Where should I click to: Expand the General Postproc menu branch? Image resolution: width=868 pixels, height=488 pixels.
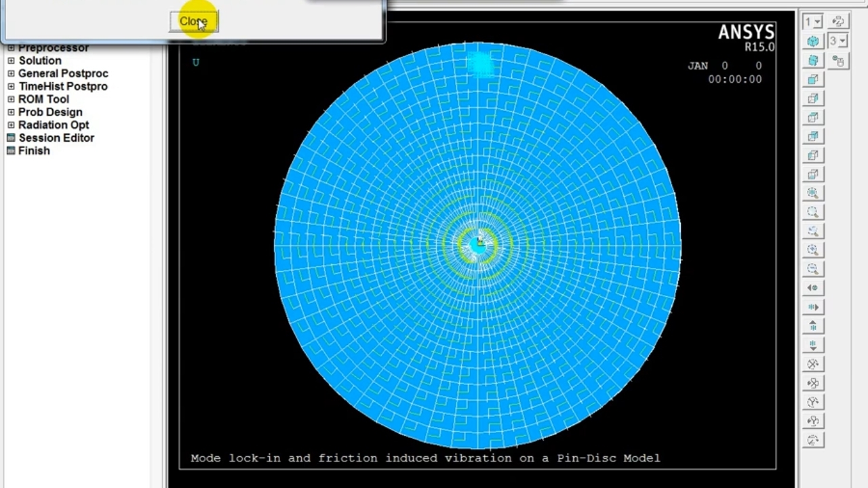click(x=63, y=74)
